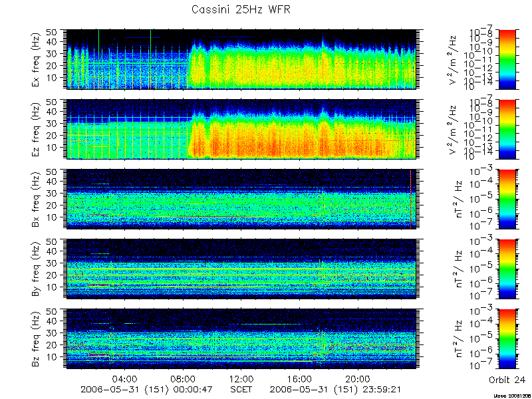
Task: Click the nT²/Hz unit label beside Bx colorbar
Action: coord(458,199)
